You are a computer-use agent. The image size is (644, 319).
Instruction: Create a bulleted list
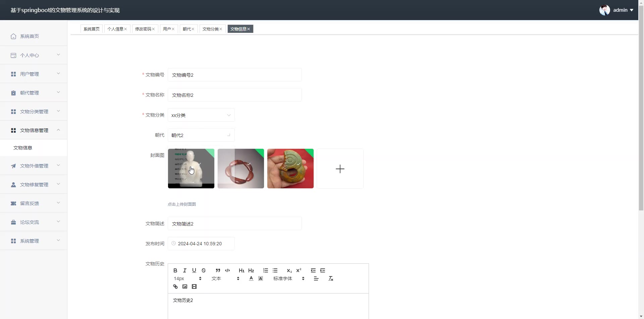point(275,270)
